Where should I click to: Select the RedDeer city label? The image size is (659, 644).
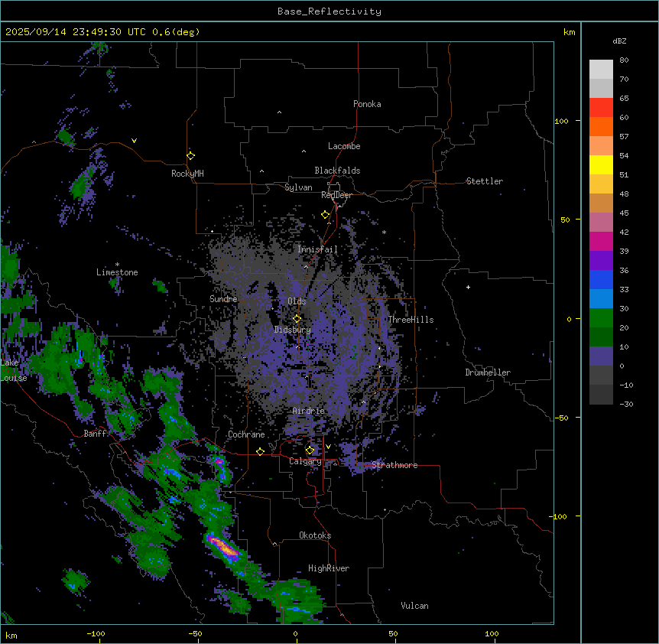click(x=336, y=195)
